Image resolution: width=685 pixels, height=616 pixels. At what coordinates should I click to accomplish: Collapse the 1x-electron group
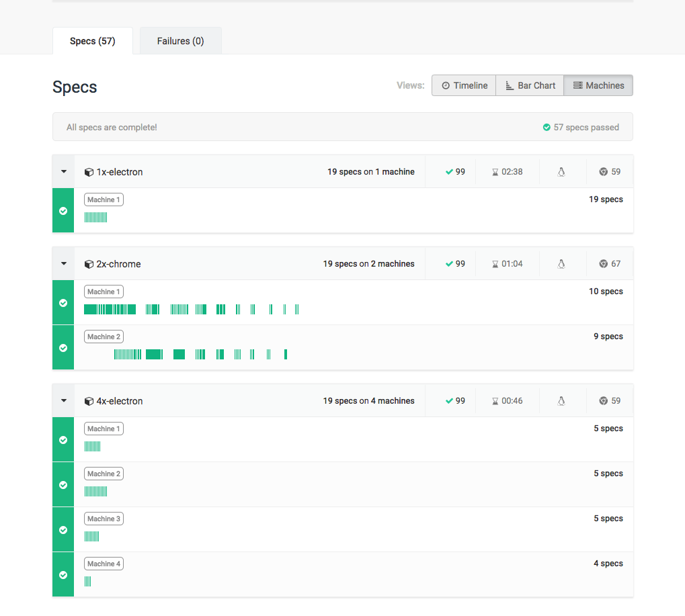click(63, 171)
